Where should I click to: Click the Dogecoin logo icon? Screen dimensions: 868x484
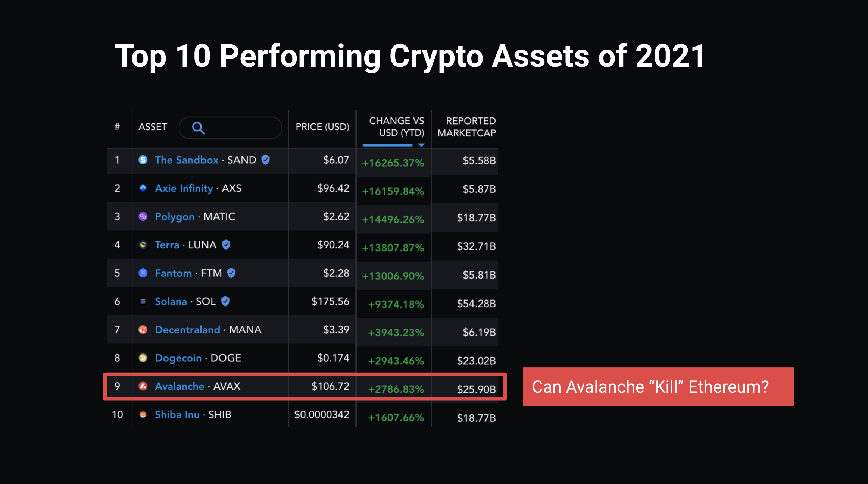(143, 358)
